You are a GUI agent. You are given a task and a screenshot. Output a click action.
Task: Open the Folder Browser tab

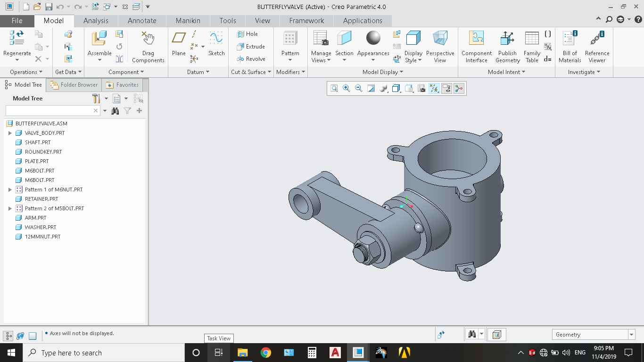click(74, 85)
